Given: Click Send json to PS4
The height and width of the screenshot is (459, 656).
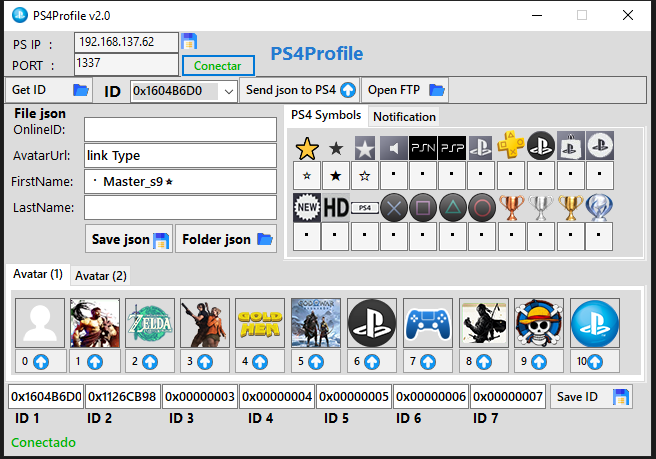Looking at the screenshot, I should 299,90.
